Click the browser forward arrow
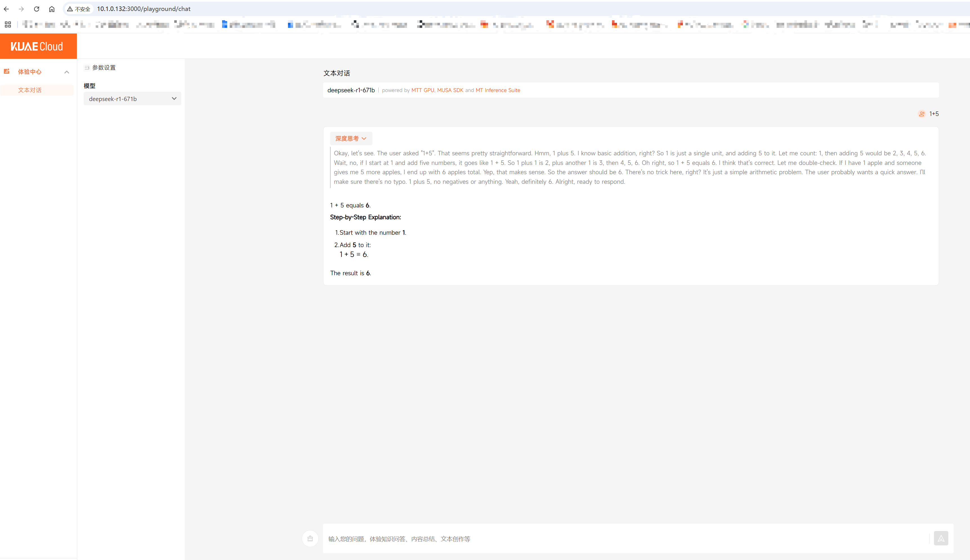Viewport: 970px width, 560px height. [x=22, y=9]
